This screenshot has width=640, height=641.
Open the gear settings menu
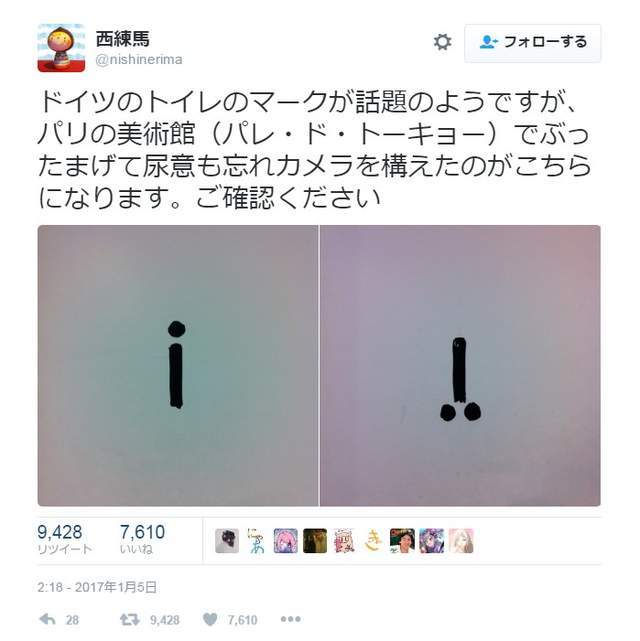pyautogui.click(x=442, y=42)
